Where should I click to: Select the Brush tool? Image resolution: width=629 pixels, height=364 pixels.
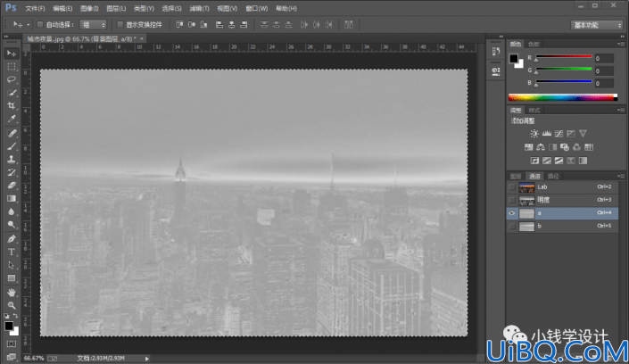[12, 146]
